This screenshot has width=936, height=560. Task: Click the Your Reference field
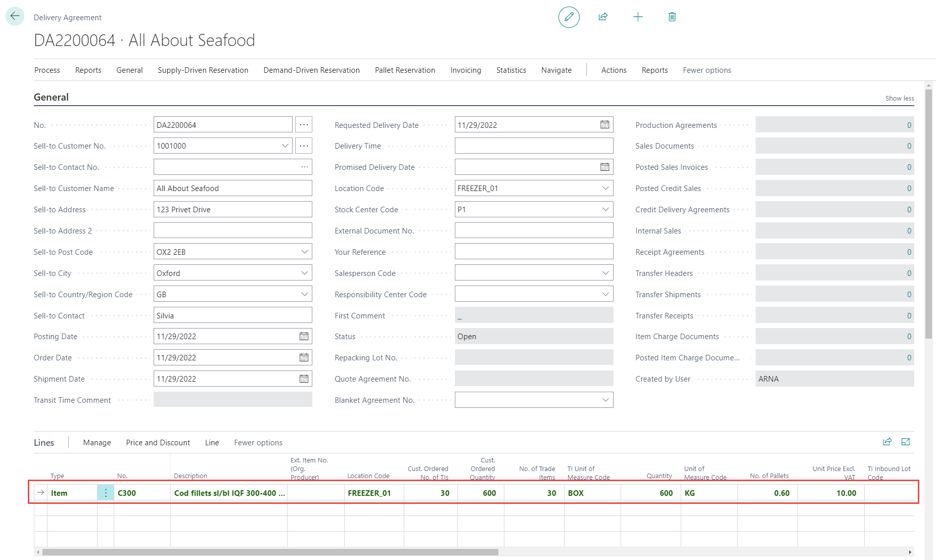[534, 252]
